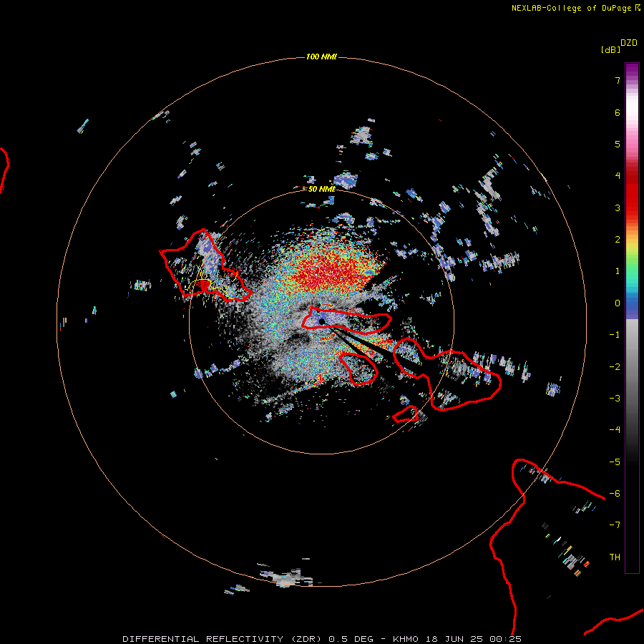Click the 6 value on the color scale

(x=618, y=112)
